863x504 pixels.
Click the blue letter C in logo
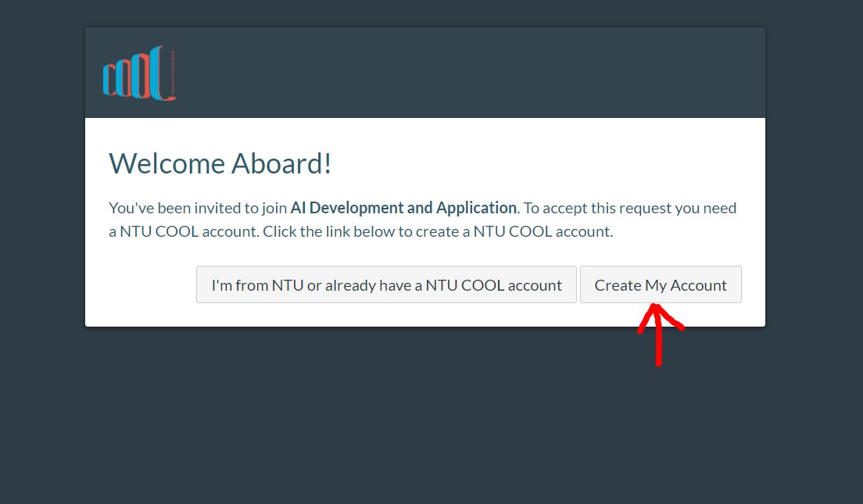[x=109, y=79]
